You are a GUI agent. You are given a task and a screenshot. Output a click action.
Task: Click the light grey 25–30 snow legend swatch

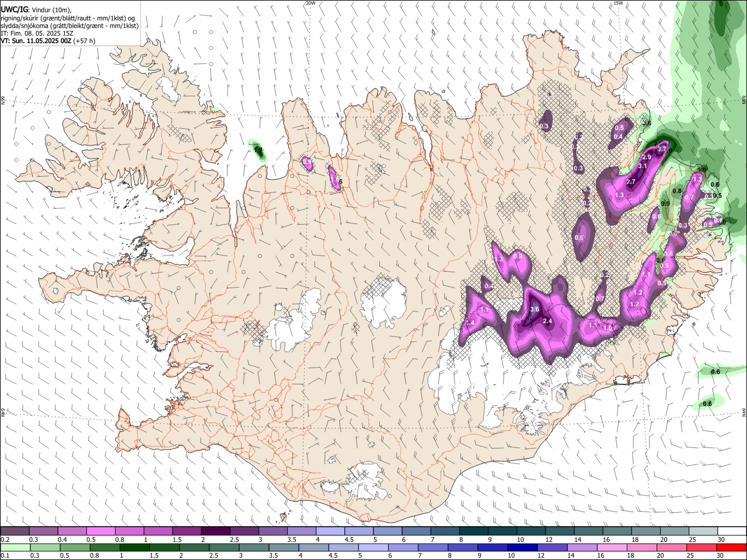[704, 531]
